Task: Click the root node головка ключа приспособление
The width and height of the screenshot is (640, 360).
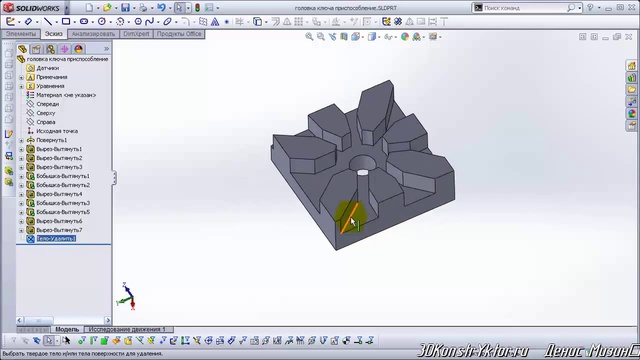Action: tap(67, 59)
